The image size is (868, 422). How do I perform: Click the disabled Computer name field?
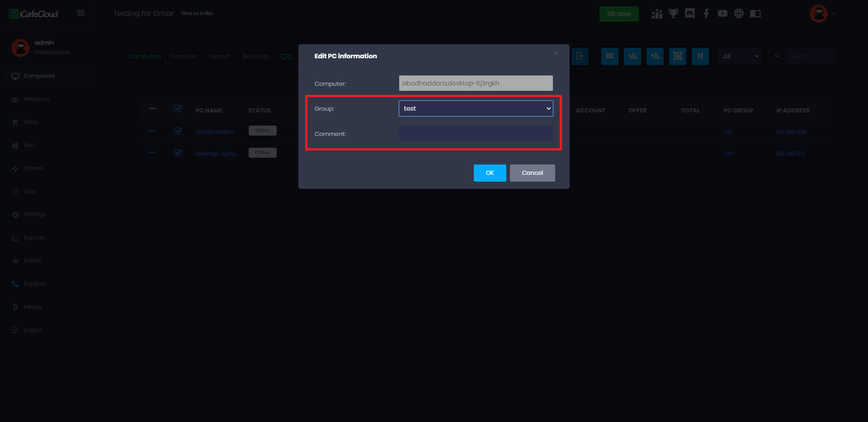[476, 83]
